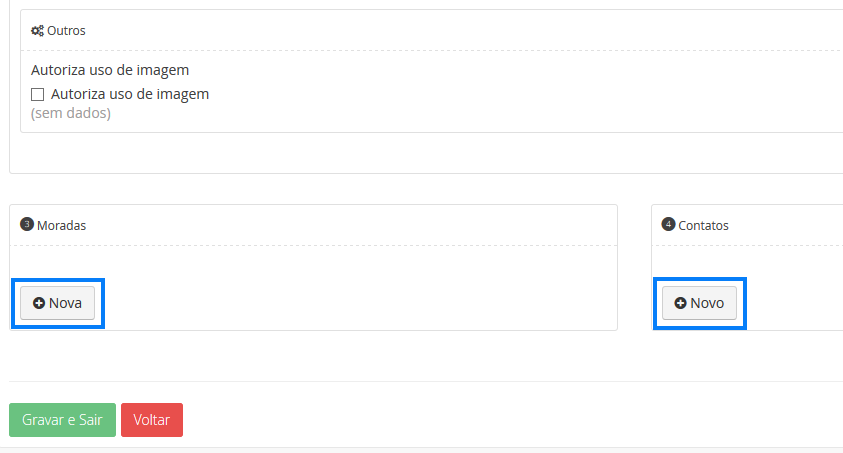Click the Outros section title
This screenshot has width=843, height=453.
pos(66,31)
